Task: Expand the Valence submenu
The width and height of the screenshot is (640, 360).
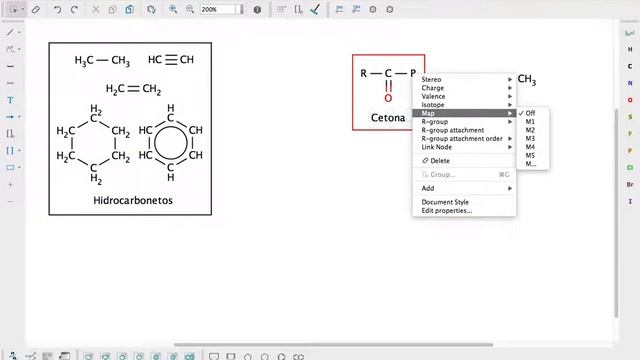Action: [464, 96]
